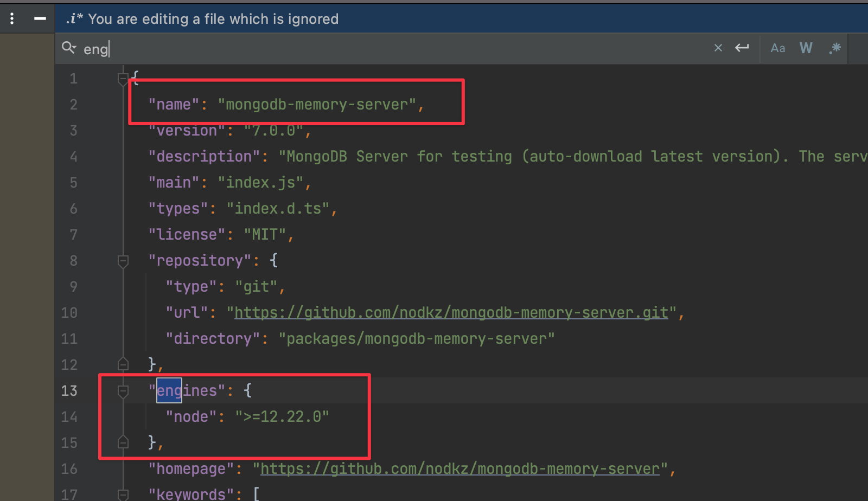The image size is (868, 501).
Task: Open the repository git URL link
Action: click(451, 313)
